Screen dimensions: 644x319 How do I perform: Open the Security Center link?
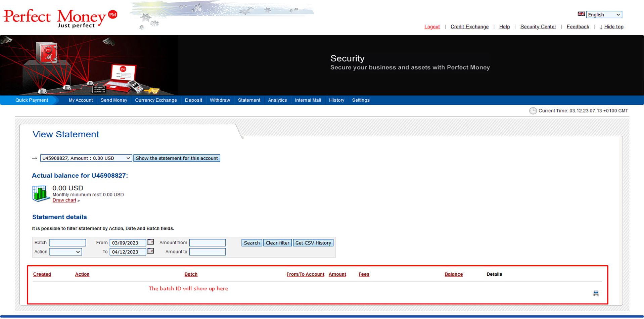tap(538, 27)
